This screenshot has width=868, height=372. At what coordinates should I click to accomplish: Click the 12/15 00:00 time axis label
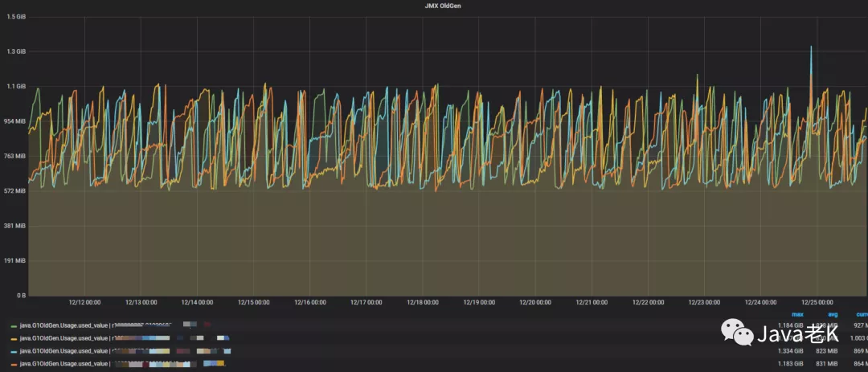pos(253,303)
